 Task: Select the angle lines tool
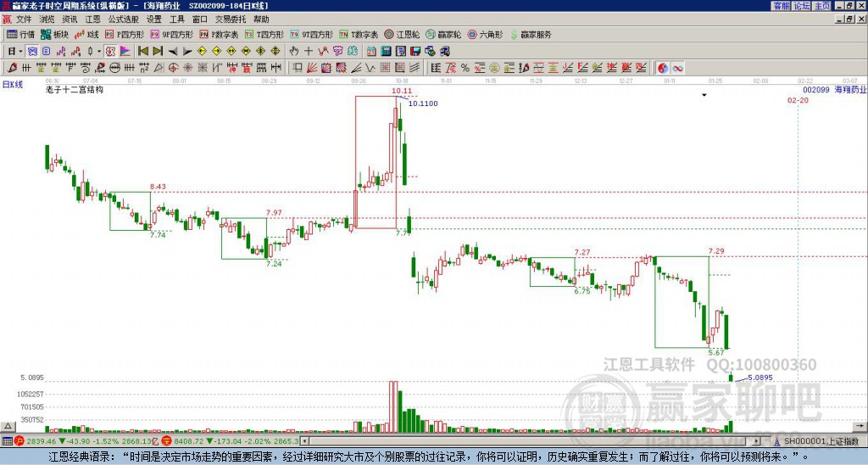click(356, 68)
